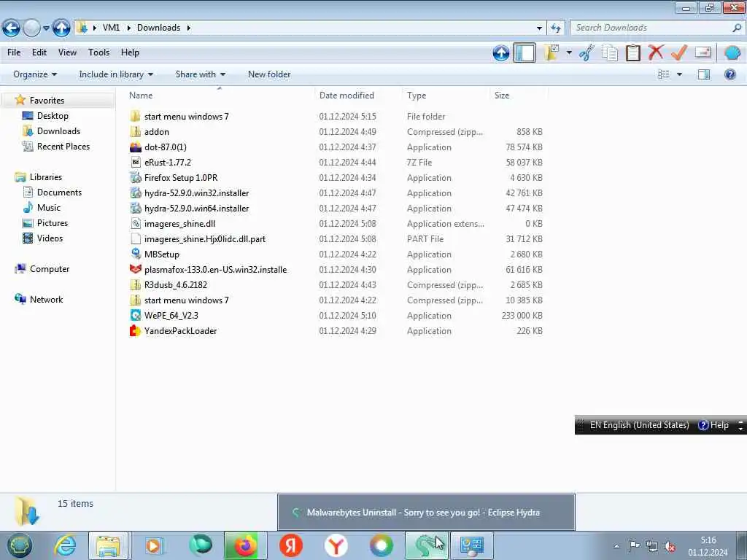The width and height of the screenshot is (747, 560).
Task: Expand the view options dropdown arrow
Action: (x=679, y=74)
